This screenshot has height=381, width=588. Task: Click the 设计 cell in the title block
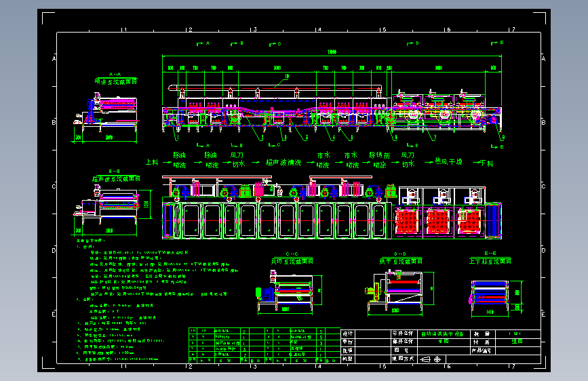point(348,334)
